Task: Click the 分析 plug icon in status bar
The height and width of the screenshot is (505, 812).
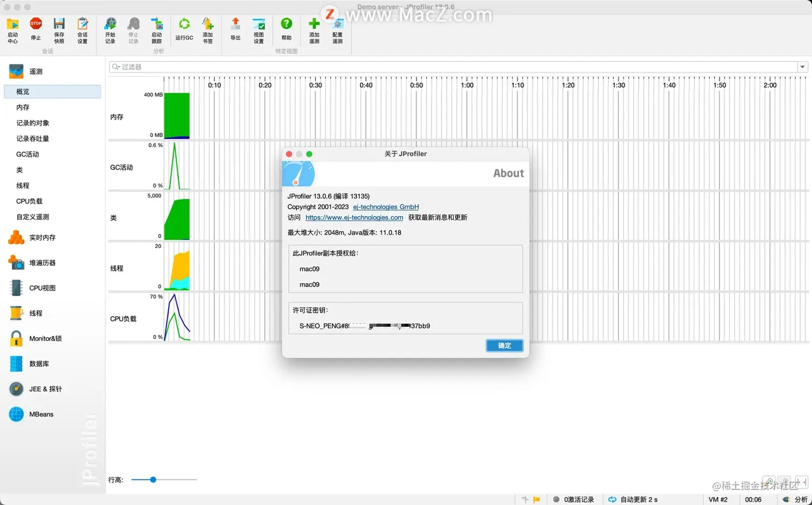Action: (786, 500)
